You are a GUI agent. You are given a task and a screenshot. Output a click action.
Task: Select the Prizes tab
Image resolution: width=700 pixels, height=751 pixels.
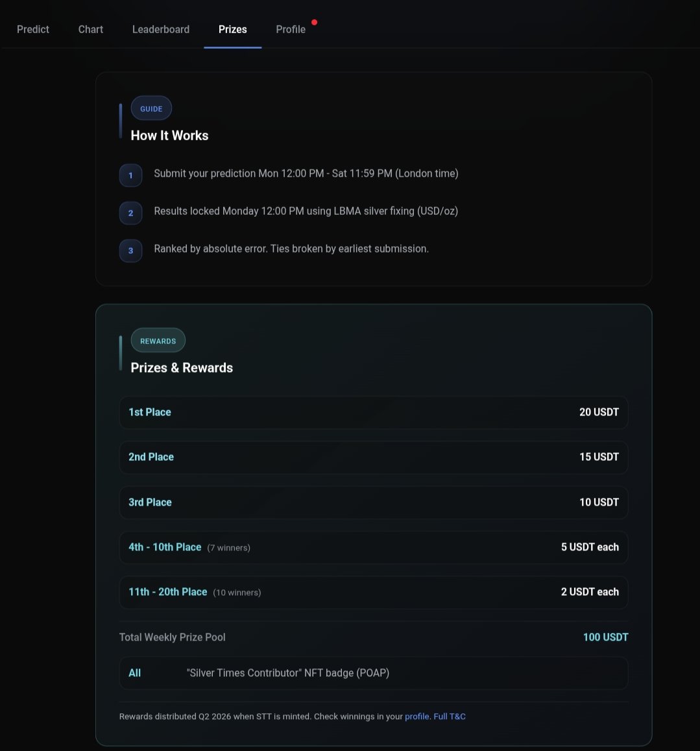pyautogui.click(x=232, y=29)
